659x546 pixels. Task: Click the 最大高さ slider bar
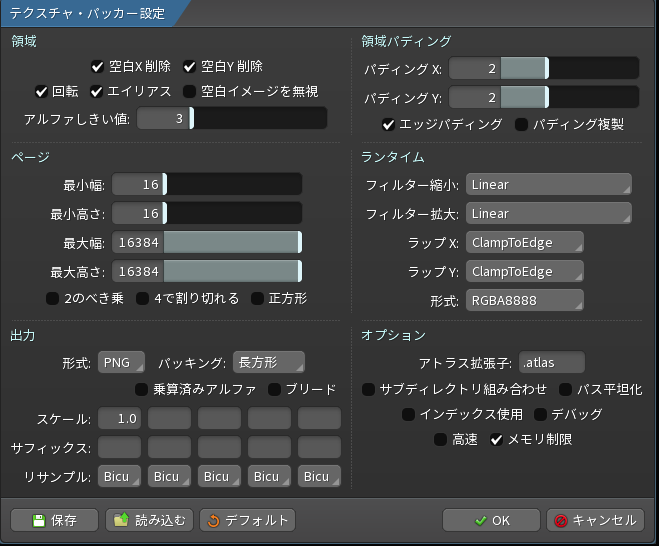click(233, 271)
